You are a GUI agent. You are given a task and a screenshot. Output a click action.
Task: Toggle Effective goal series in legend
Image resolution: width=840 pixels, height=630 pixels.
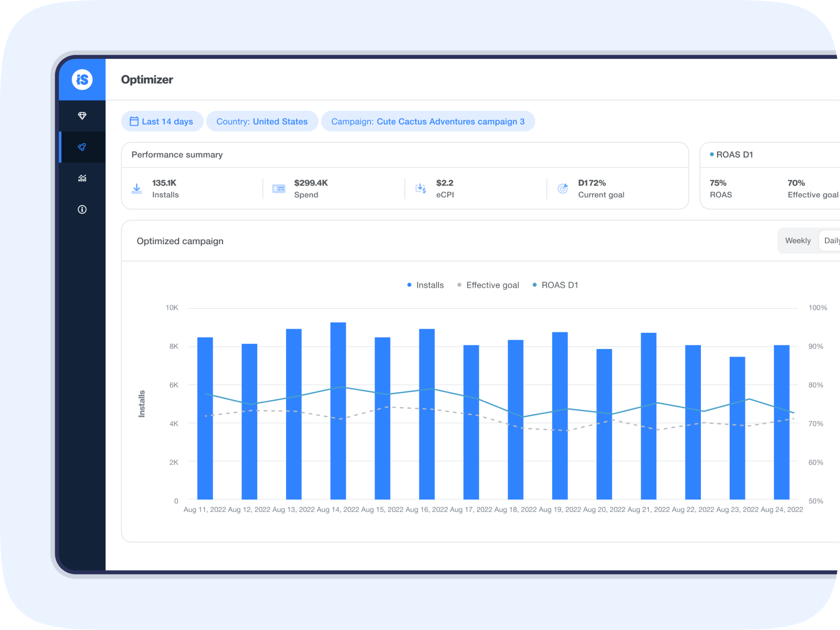[x=488, y=285]
